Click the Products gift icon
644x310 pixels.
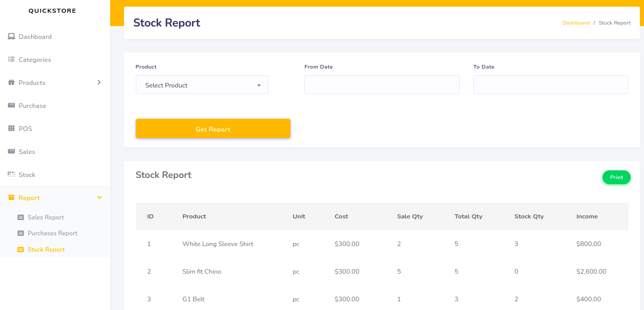[x=11, y=83]
